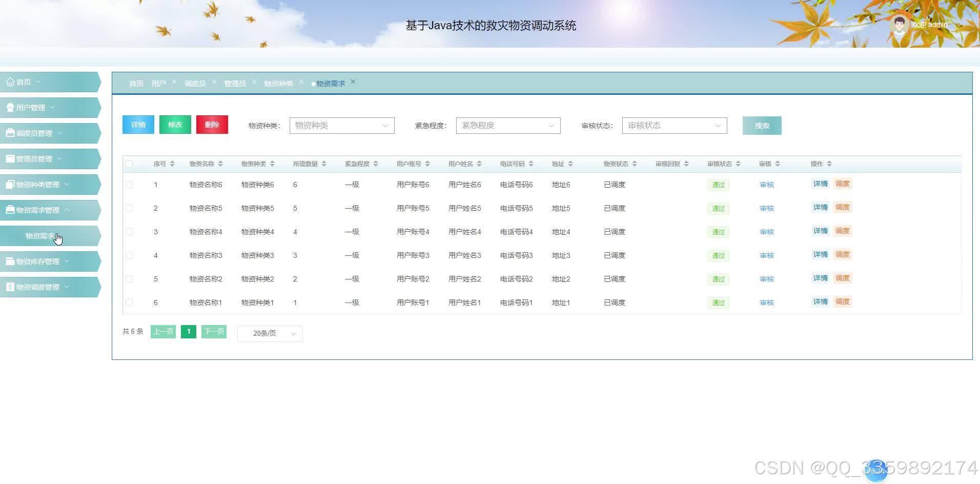Sort by 用户姓名 column arrows

(x=479, y=164)
